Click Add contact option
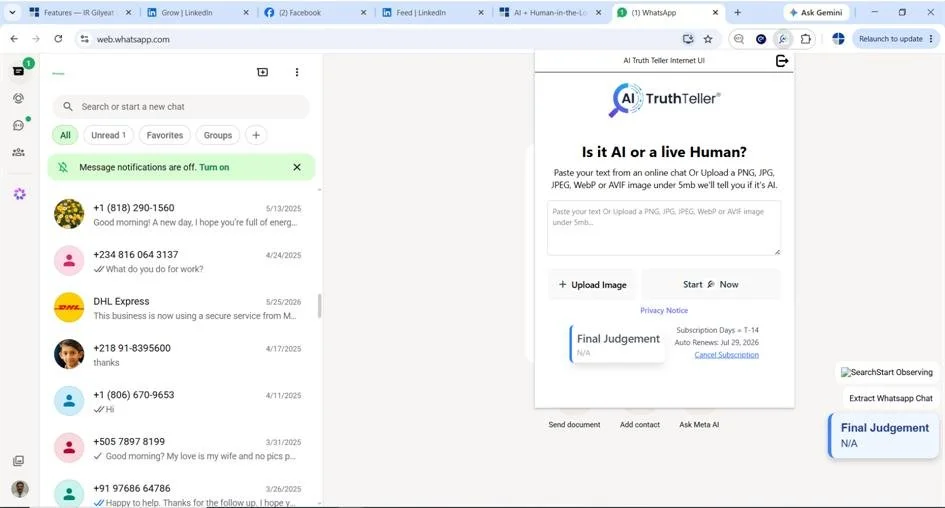The height and width of the screenshot is (508, 945). point(639,425)
